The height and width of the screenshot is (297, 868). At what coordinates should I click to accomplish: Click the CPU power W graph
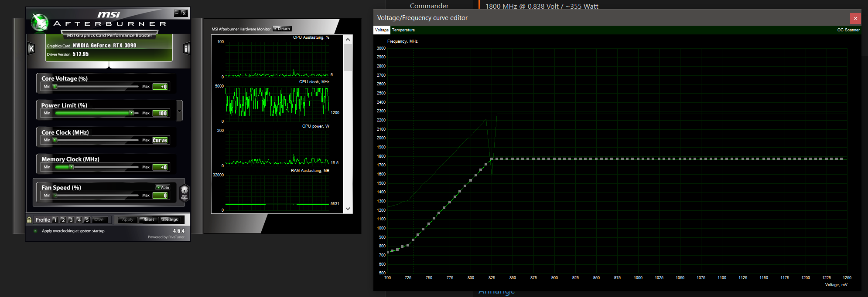pyautogui.click(x=277, y=148)
